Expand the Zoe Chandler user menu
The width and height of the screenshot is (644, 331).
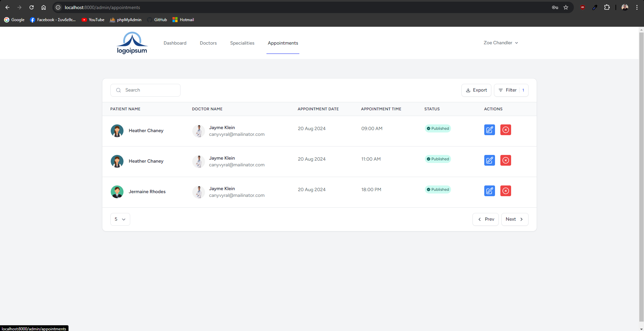pyautogui.click(x=501, y=43)
